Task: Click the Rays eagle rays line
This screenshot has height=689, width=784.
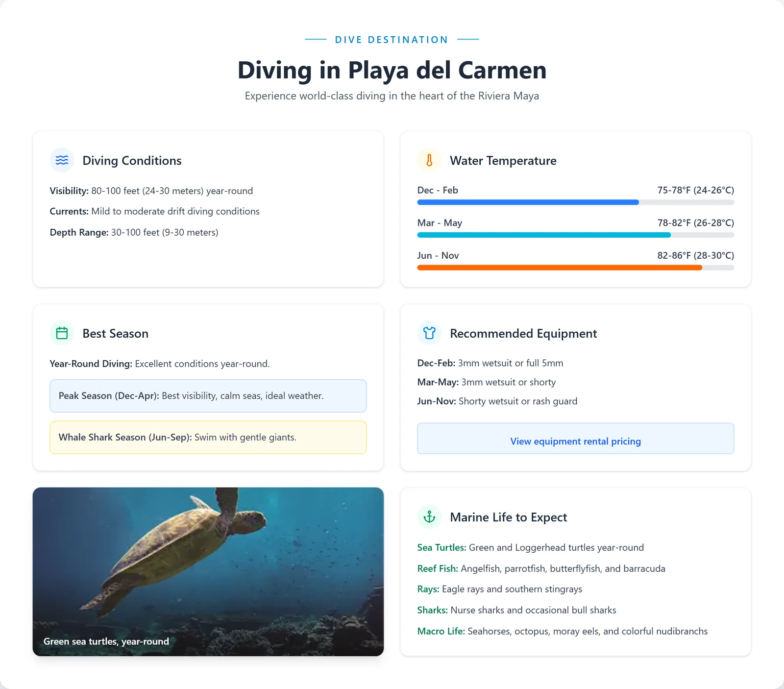Action: tap(500, 589)
